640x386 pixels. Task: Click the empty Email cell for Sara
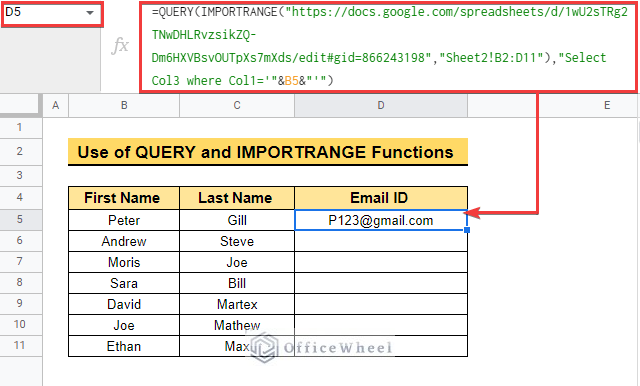click(381, 283)
